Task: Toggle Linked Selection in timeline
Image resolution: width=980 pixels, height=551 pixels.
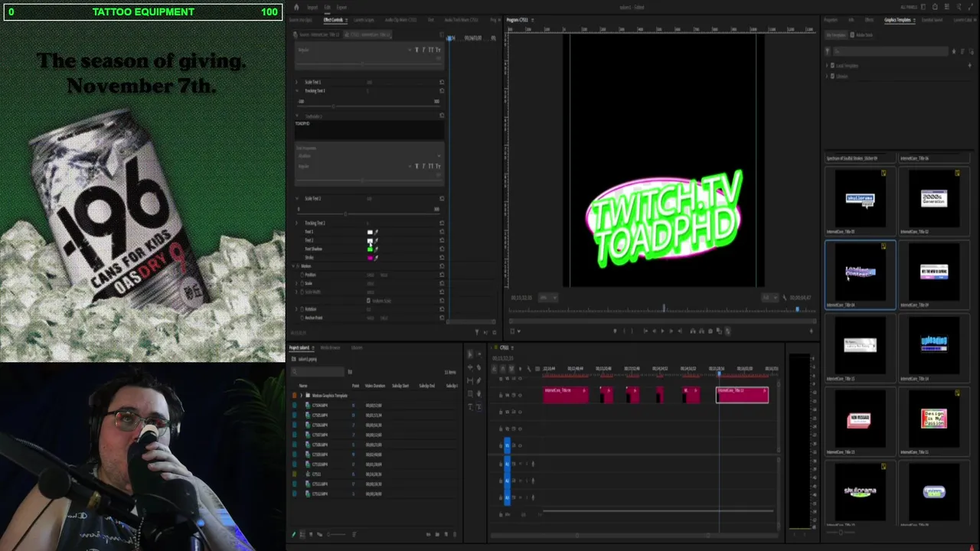Action: point(511,369)
